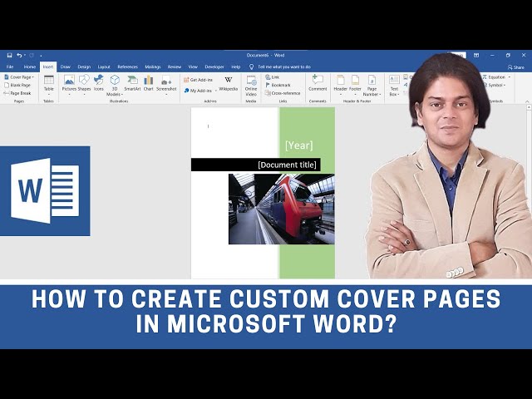
Task: Open the Developer tab
Action: [x=214, y=66]
